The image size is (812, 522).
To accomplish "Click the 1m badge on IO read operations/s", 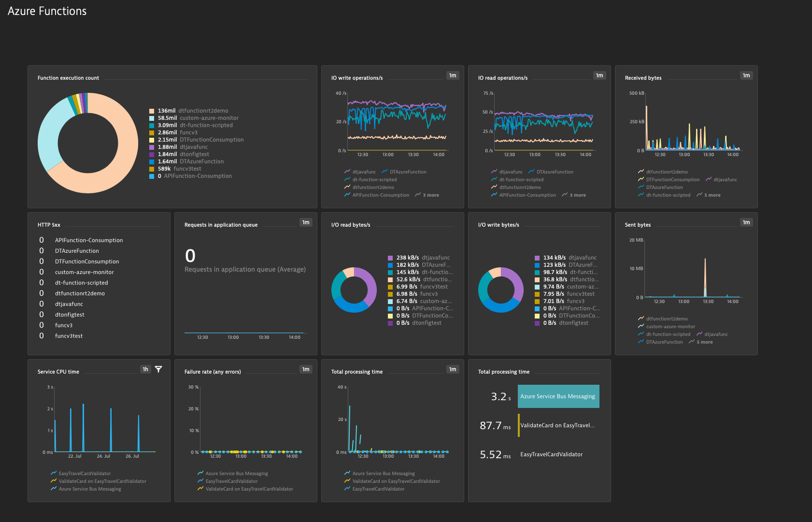I will [599, 75].
